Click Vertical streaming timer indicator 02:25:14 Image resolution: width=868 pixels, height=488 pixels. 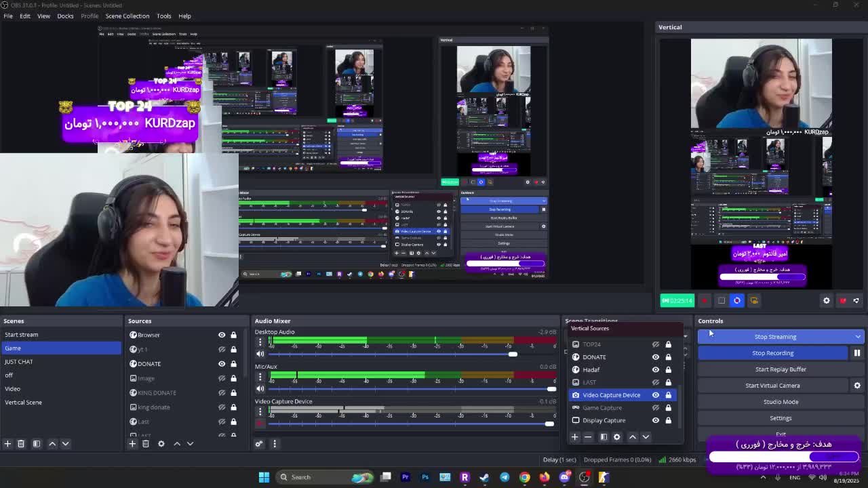click(677, 300)
